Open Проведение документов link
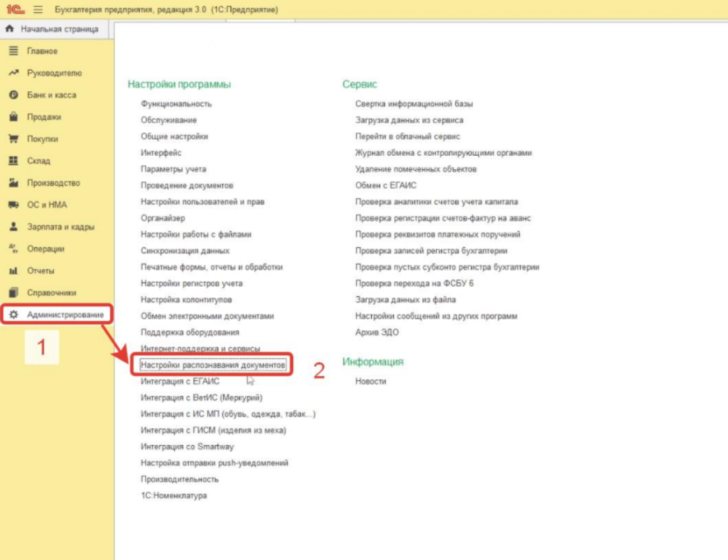This screenshot has height=560, width=728. 186,185
